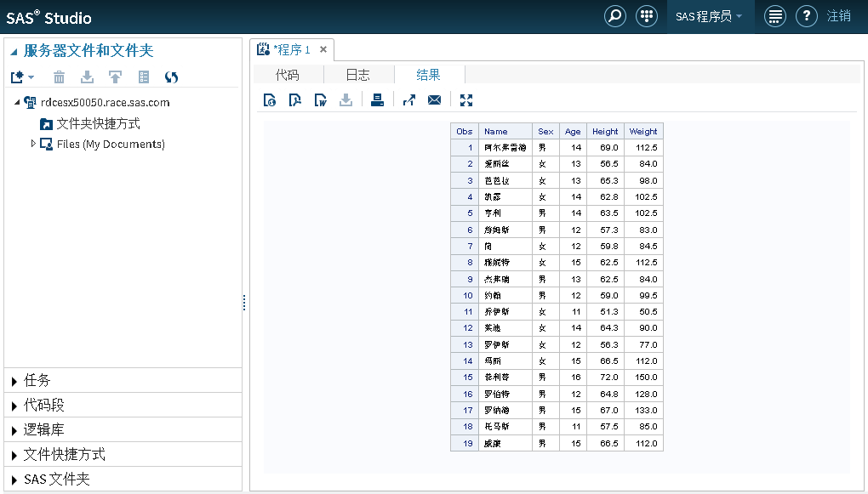The width and height of the screenshot is (868, 494).
Task: Refresh the server file list
Action: click(172, 77)
